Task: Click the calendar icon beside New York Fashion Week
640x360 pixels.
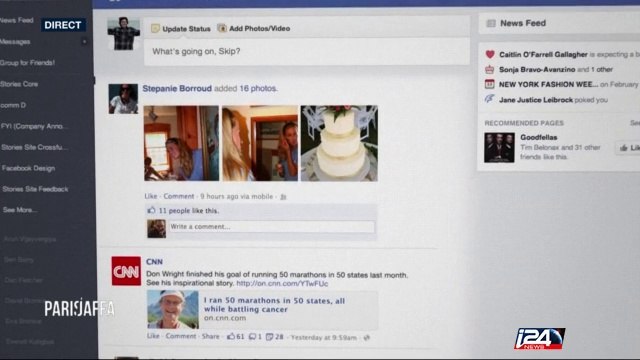Action: point(489,84)
